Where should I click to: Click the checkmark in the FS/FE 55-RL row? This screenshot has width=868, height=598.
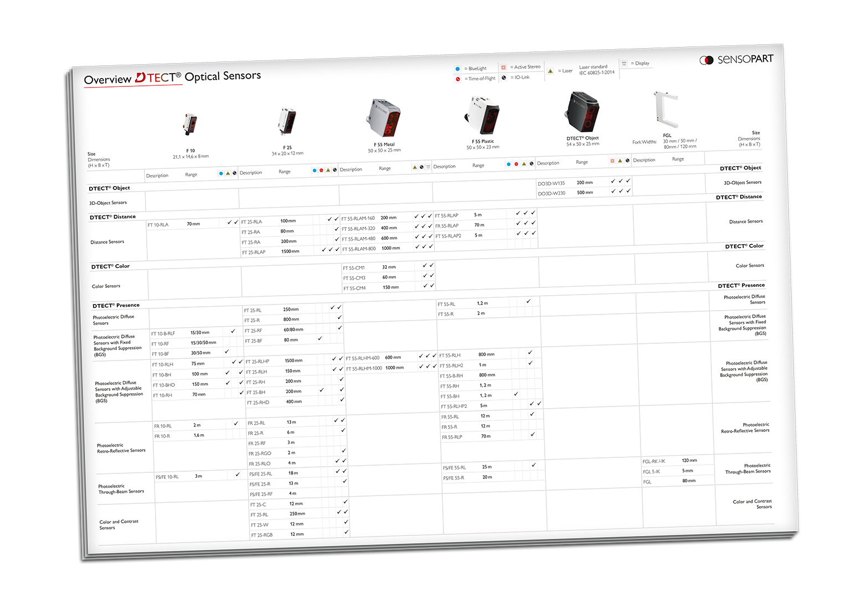coord(534,465)
